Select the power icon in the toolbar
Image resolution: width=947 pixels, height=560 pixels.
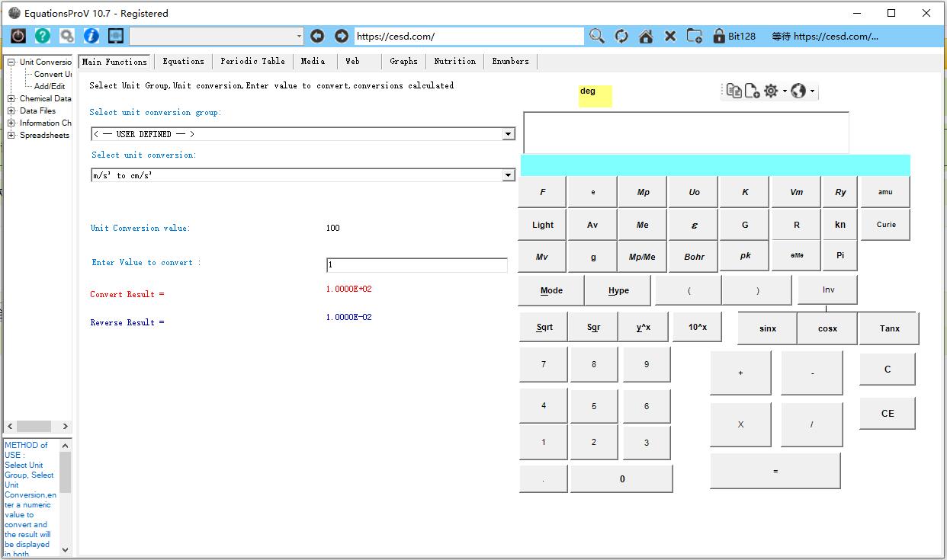click(17, 35)
